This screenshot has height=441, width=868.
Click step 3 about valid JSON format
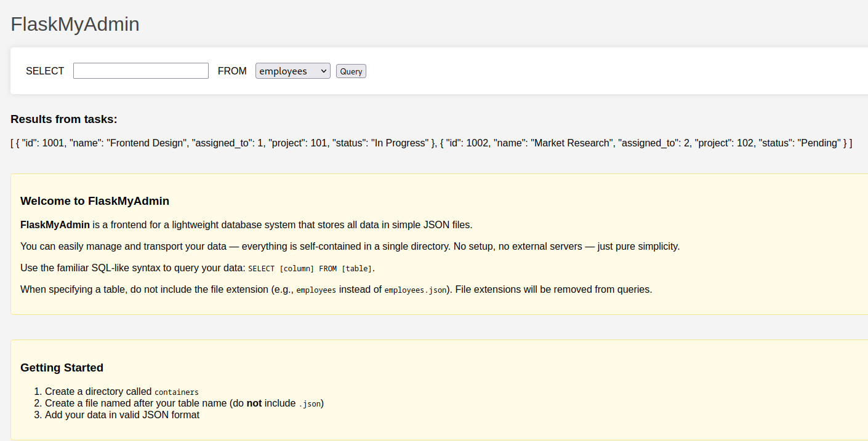(x=121, y=415)
